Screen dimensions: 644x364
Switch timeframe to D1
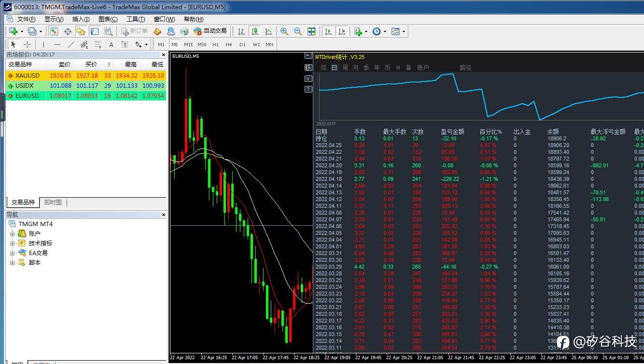242,44
